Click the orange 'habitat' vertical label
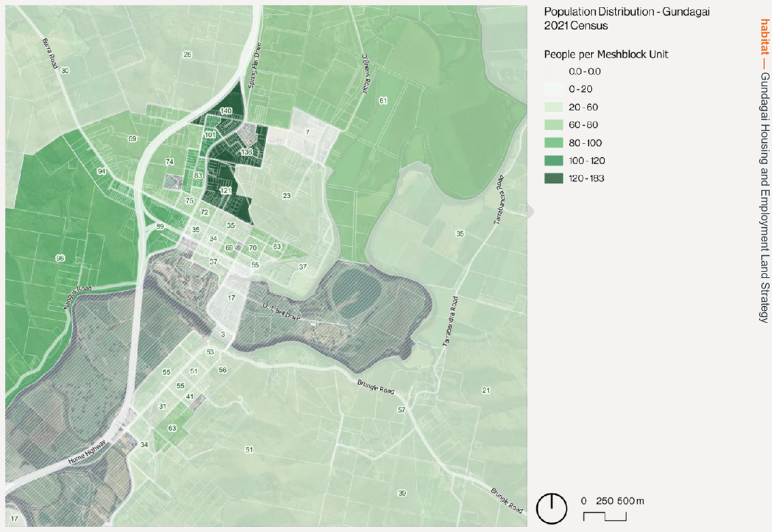Screen dimensions: 772x532 (765, 37)
